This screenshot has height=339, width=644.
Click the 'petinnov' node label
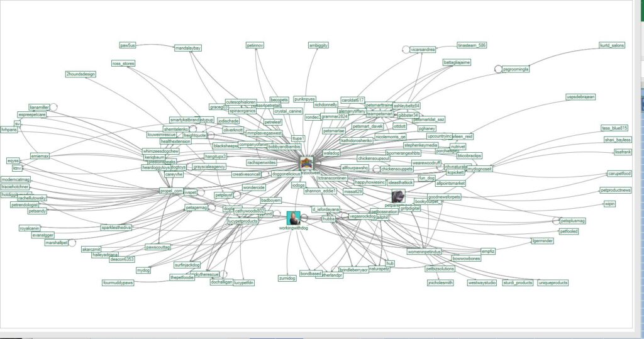click(255, 45)
